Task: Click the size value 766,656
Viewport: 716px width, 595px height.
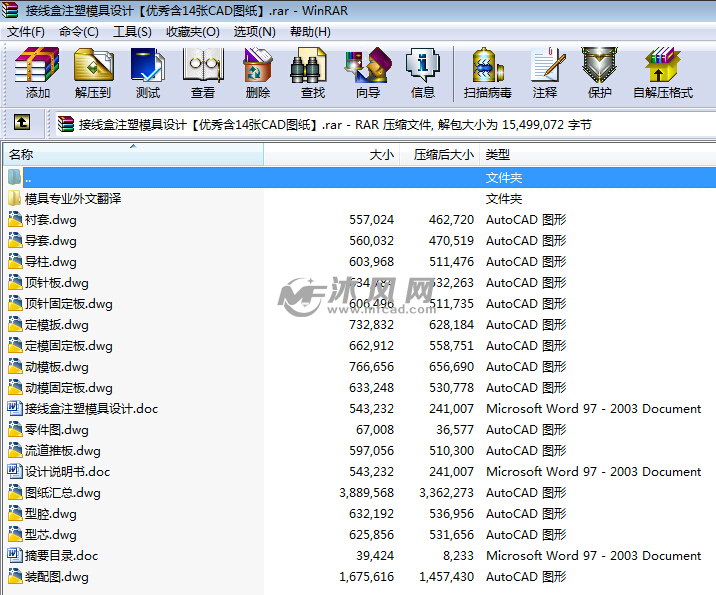Action: [x=371, y=367]
